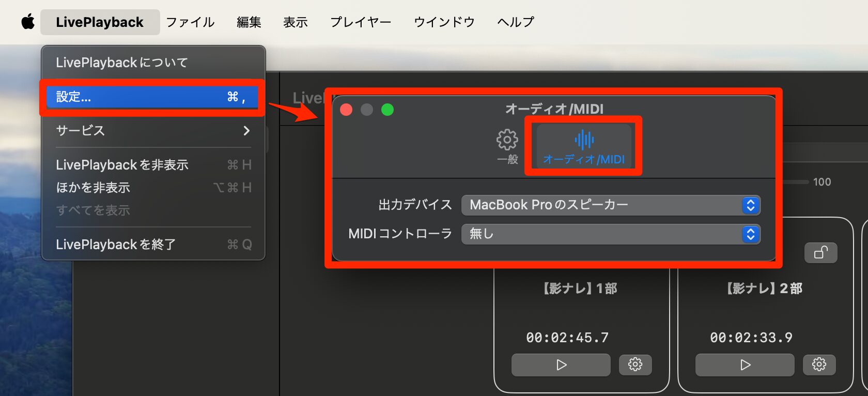Click the 【影ナレ】2部 card title
The image size is (868, 396).
tap(764, 288)
